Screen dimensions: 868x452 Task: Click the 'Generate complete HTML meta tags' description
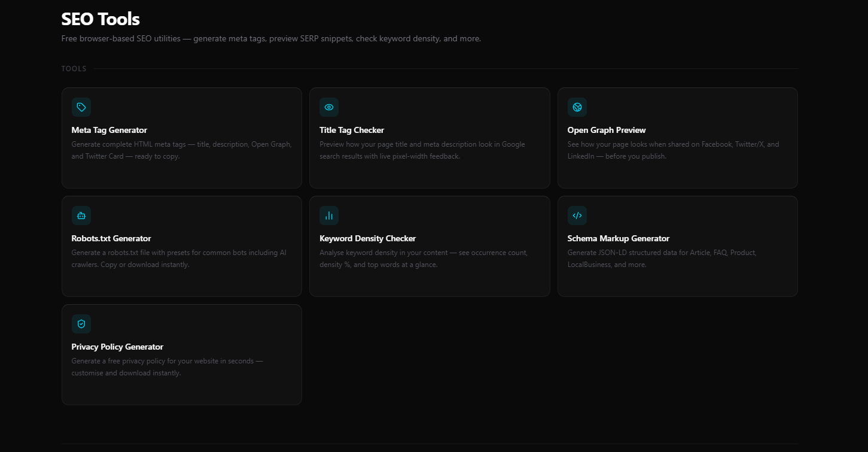click(182, 150)
